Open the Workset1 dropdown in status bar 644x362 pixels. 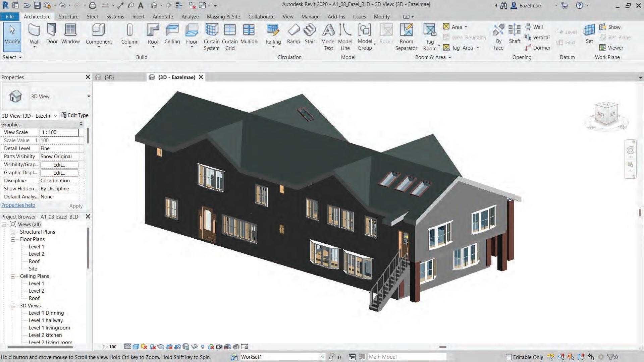(322, 357)
